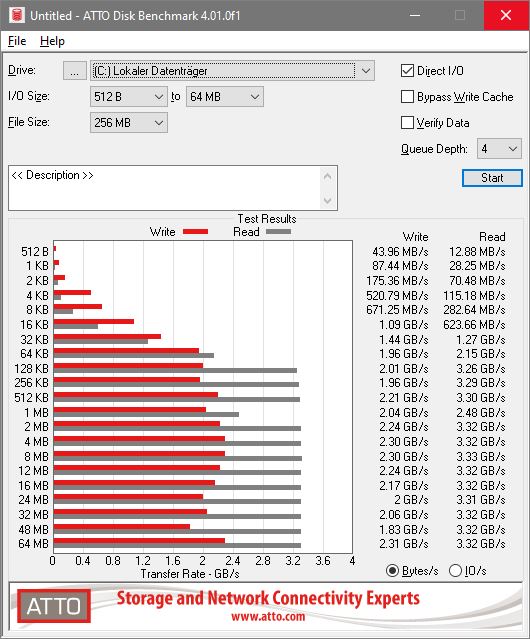This screenshot has height=639, width=530.
Task: Click the Write column header in results
Action: tap(415, 237)
